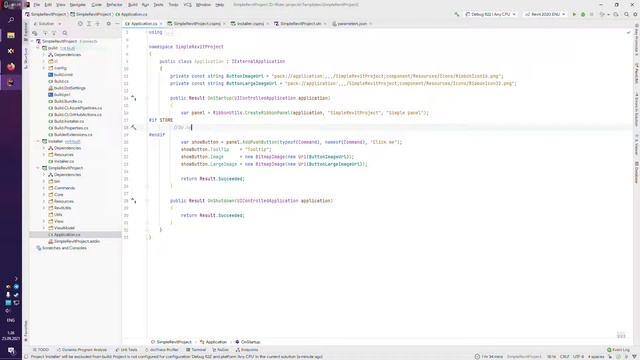The height and width of the screenshot is (360, 640).
Task: Click the Solution panel gear options icon
Action: (x=109, y=24)
